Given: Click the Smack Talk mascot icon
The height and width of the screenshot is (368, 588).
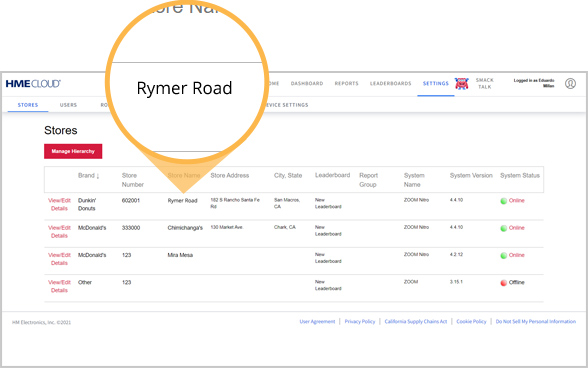Looking at the screenshot, I should point(462,83).
